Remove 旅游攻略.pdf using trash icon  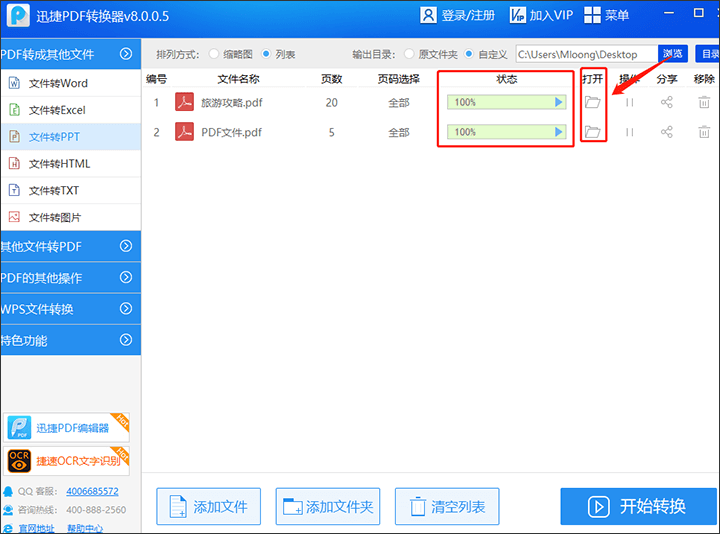[x=704, y=102]
